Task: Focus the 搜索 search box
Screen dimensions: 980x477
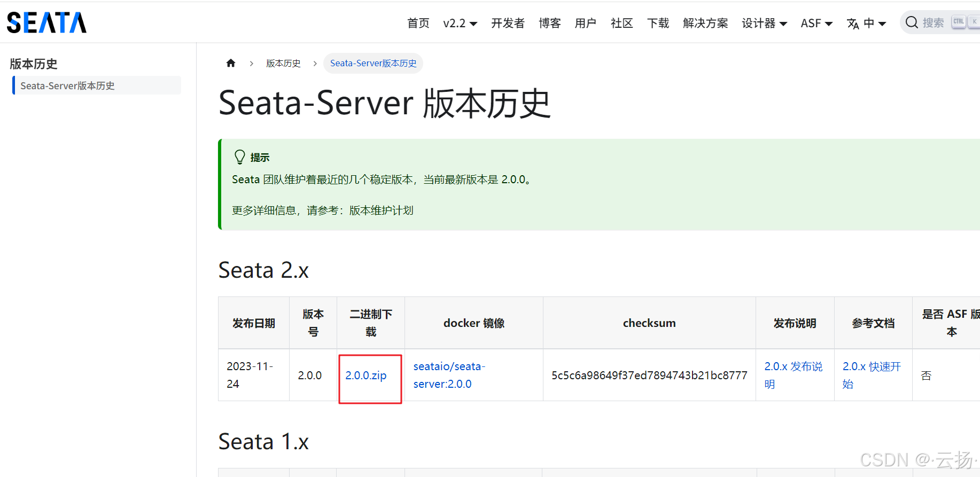Action: coord(940,22)
